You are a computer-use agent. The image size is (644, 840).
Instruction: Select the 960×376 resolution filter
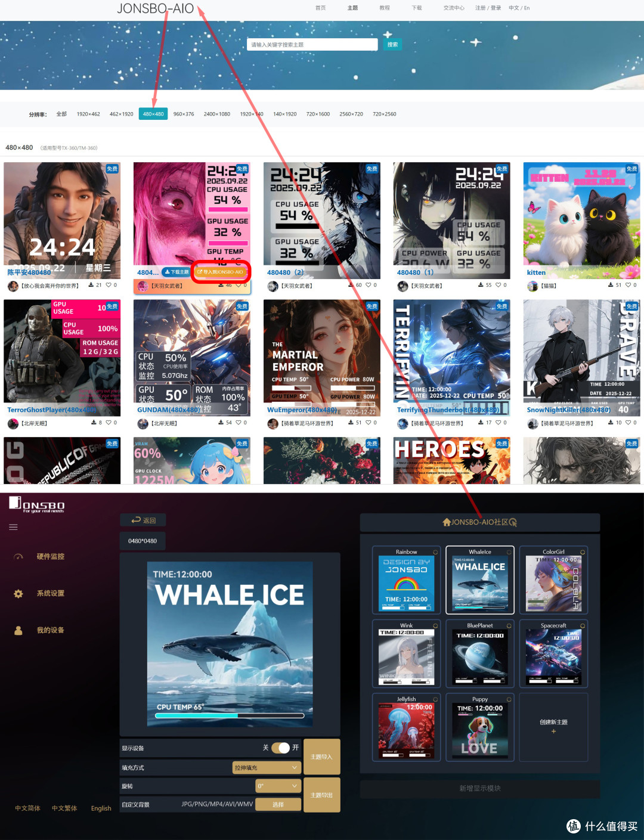[184, 114]
